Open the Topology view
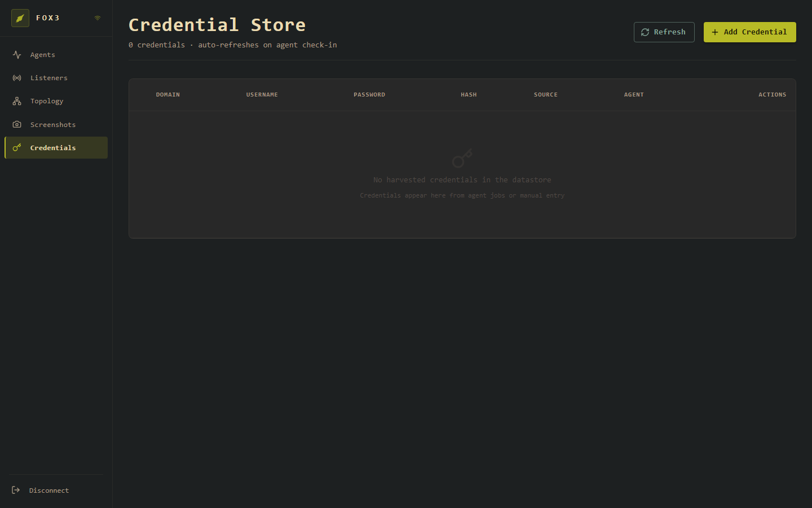812x508 pixels. click(56, 101)
